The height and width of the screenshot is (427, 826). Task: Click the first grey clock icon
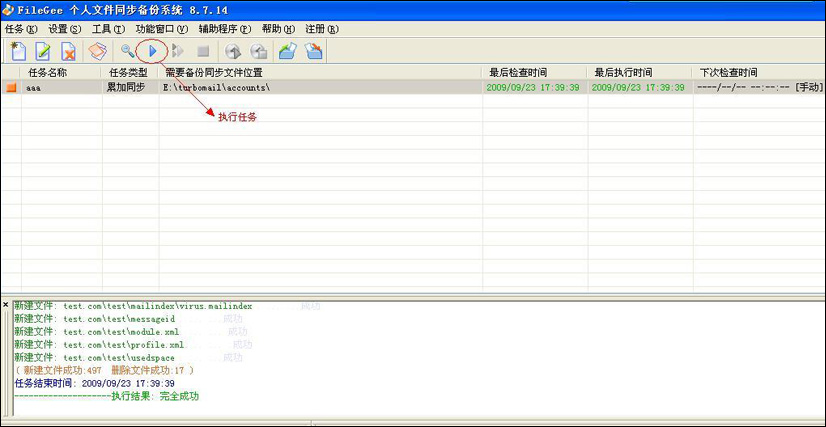(233, 51)
